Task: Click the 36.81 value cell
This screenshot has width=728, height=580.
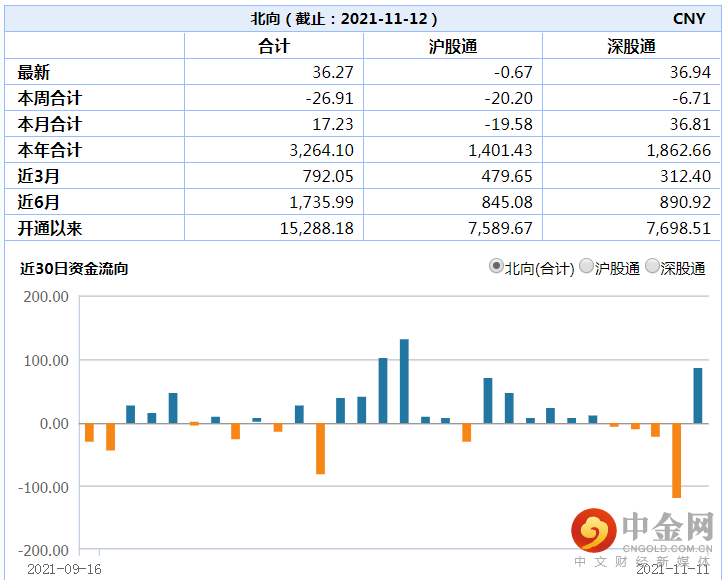Action: pos(690,124)
